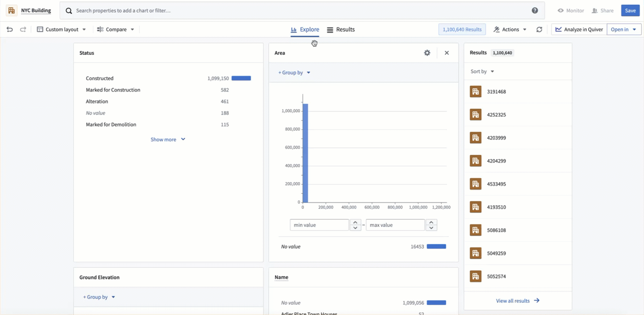Follow the View all results link

pyautogui.click(x=518, y=301)
